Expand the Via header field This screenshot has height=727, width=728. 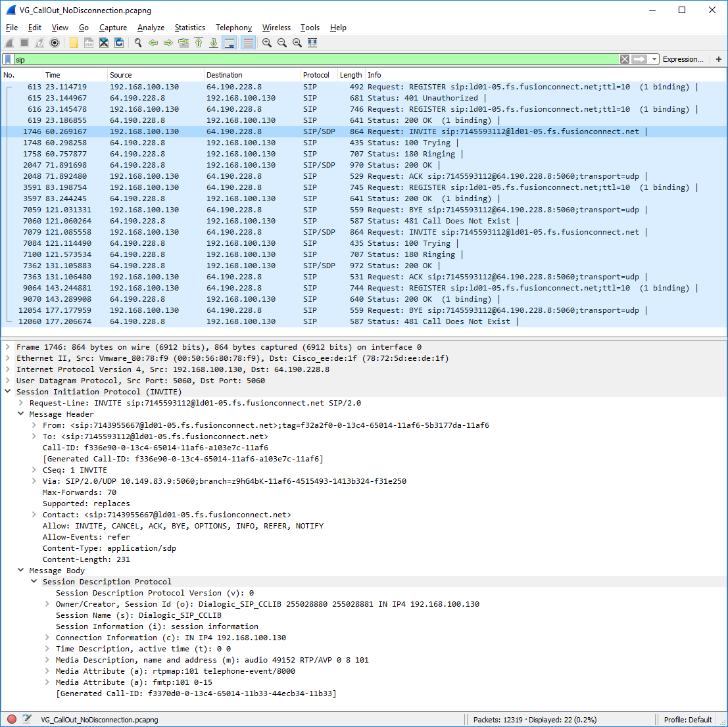(34, 481)
